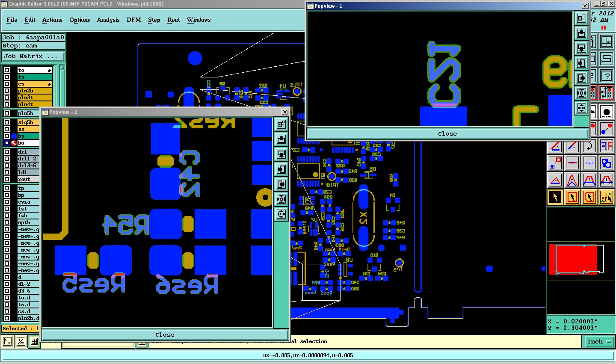Click blue display color dot of 'bs' layer
Image resolution: width=616 pixels, height=364 pixels.
tap(14, 136)
